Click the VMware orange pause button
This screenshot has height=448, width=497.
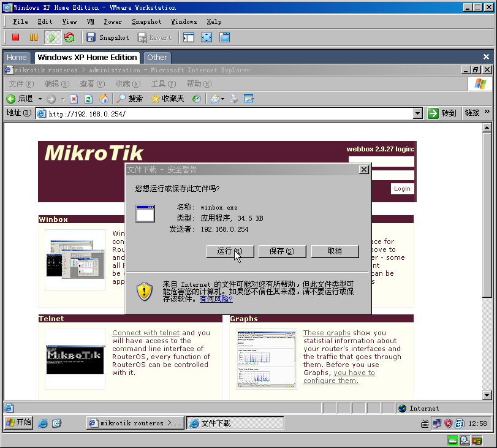(x=33, y=37)
